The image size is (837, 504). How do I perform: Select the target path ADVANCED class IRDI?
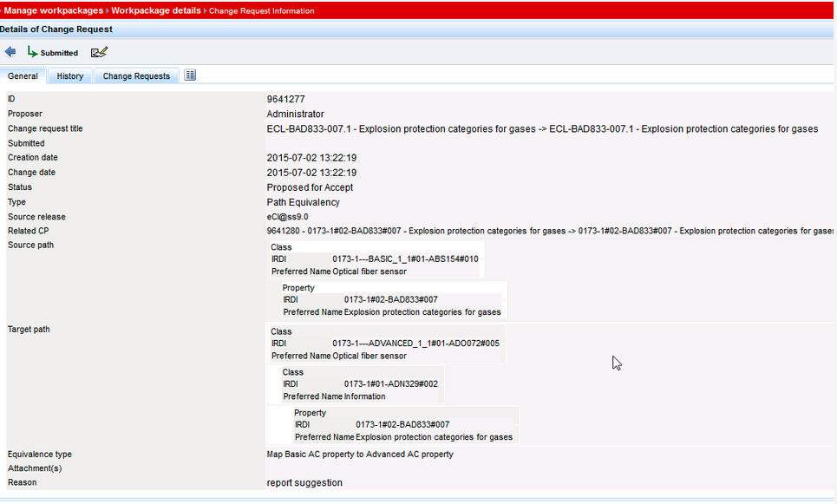pyautogui.click(x=415, y=343)
